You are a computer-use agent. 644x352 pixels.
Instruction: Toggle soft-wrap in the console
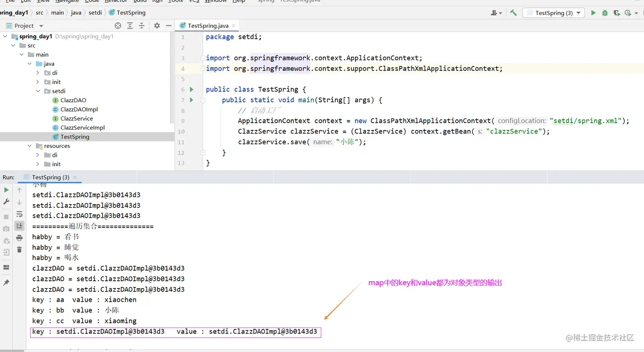click(x=19, y=214)
